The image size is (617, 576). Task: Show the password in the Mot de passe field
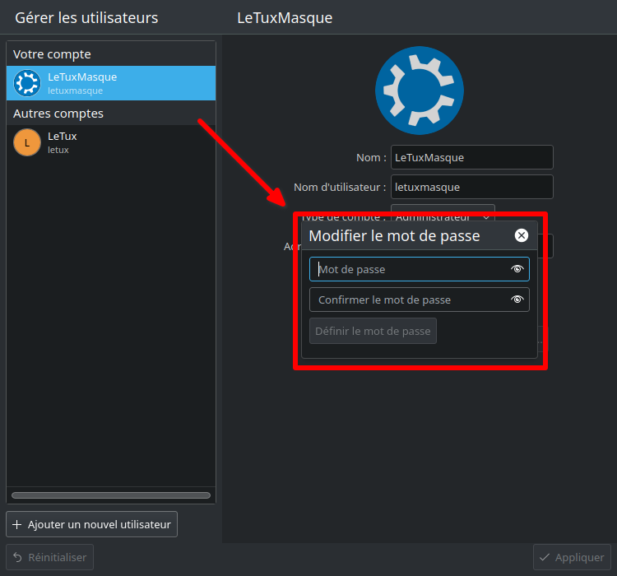point(517,269)
